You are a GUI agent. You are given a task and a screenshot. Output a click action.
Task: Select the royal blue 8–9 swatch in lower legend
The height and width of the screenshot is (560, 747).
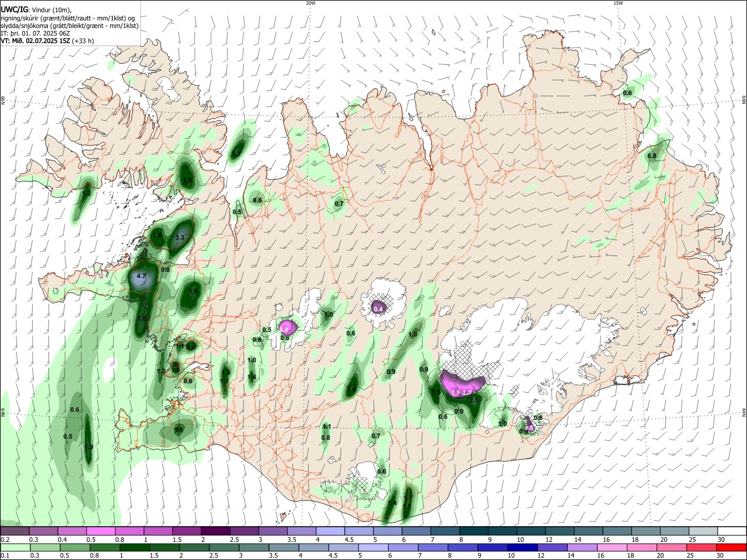pos(463,547)
